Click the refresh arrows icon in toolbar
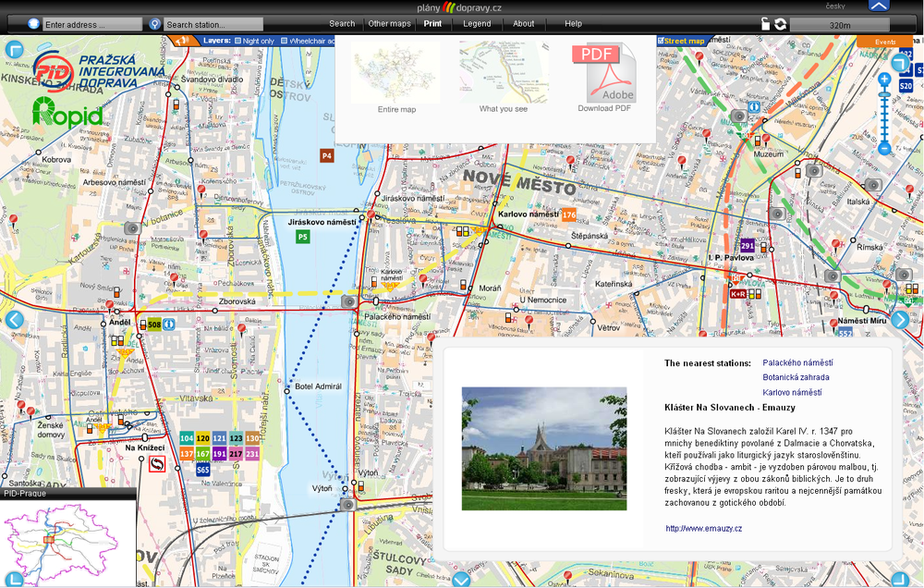Screen dimensions: 924x588 tap(781, 24)
